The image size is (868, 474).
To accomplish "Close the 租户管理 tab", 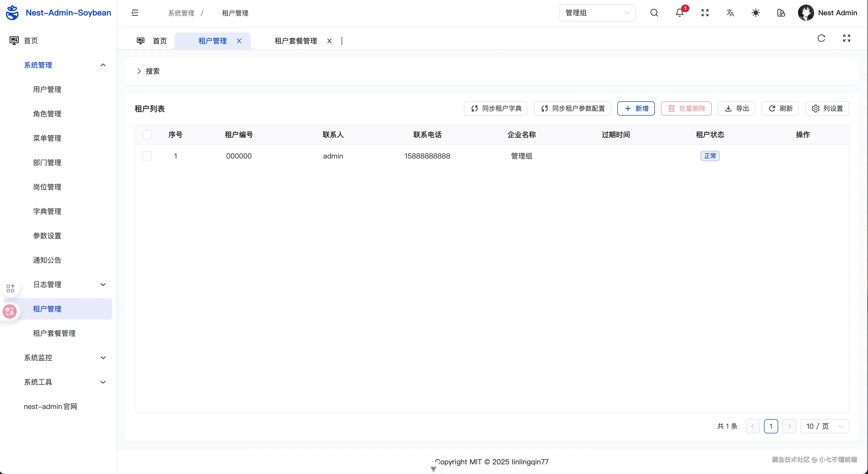I will 239,41.
